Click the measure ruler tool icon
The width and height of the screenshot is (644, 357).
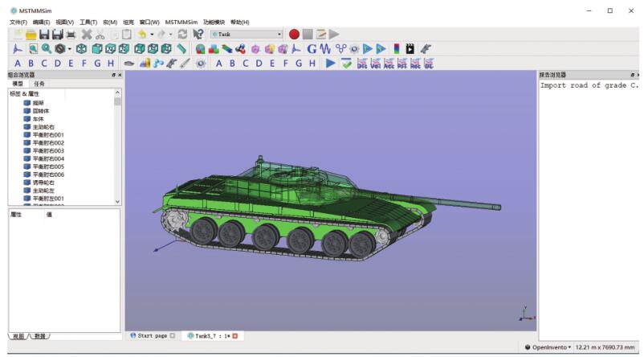click(181, 49)
